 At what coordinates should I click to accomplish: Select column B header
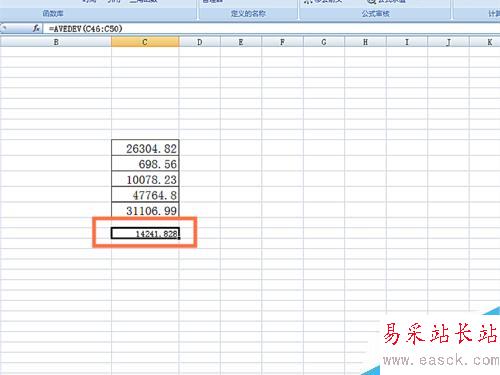click(56, 42)
